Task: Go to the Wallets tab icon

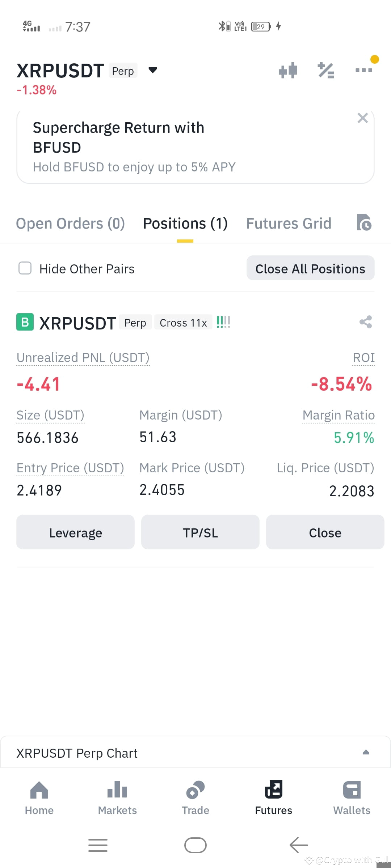Action: point(352,790)
